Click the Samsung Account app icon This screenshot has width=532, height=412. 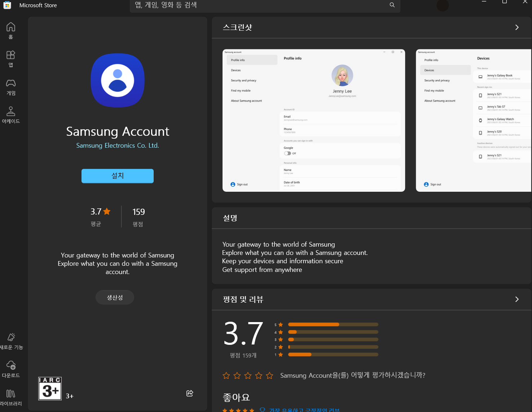[x=118, y=80]
